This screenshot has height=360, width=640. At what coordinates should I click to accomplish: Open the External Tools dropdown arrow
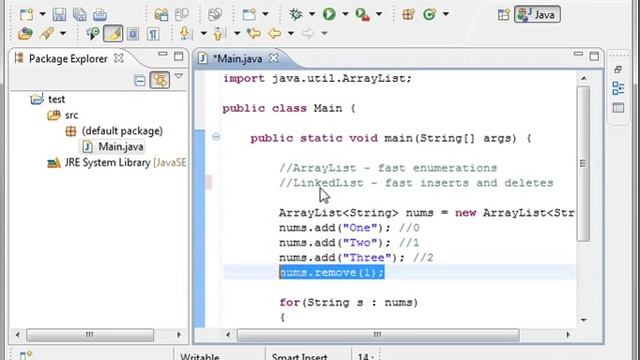[x=379, y=14]
